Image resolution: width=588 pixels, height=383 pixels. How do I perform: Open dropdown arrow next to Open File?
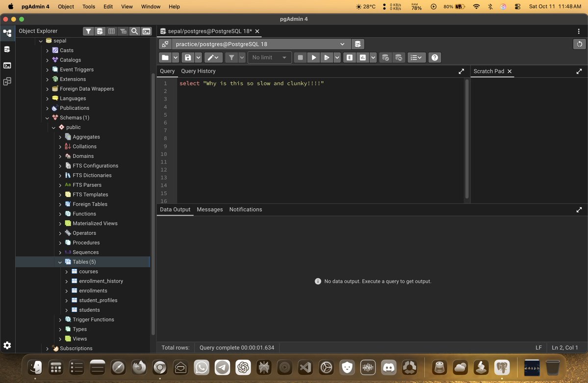coord(176,57)
